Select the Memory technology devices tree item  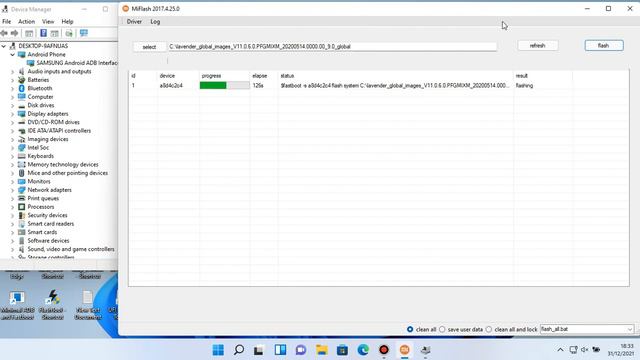point(63,164)
